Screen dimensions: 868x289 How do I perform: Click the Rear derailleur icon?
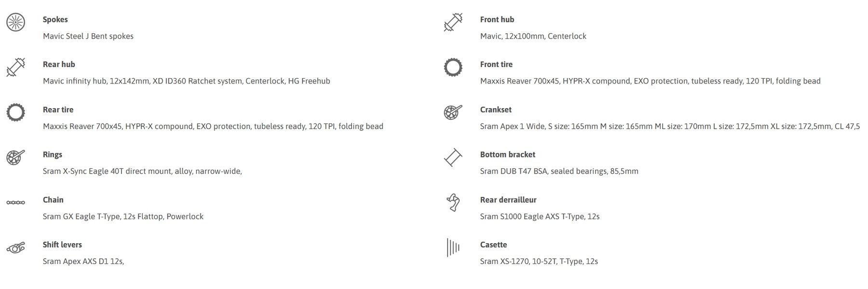[x=453, y=203]
